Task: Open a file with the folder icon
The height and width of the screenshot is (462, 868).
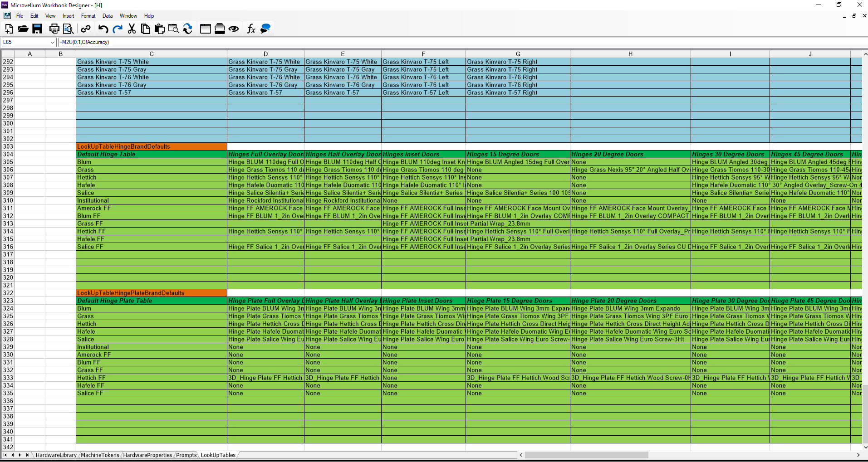Action: click(23, 29)
